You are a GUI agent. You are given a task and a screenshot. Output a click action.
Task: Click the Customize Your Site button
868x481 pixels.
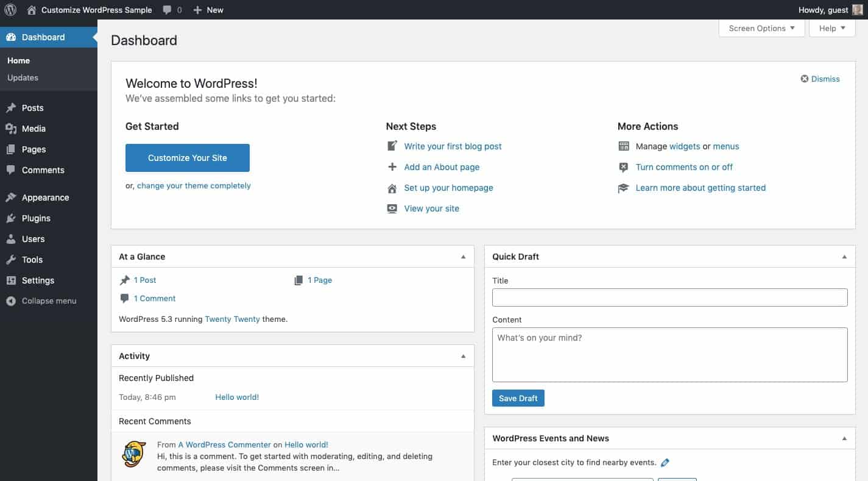coord(187,157)
